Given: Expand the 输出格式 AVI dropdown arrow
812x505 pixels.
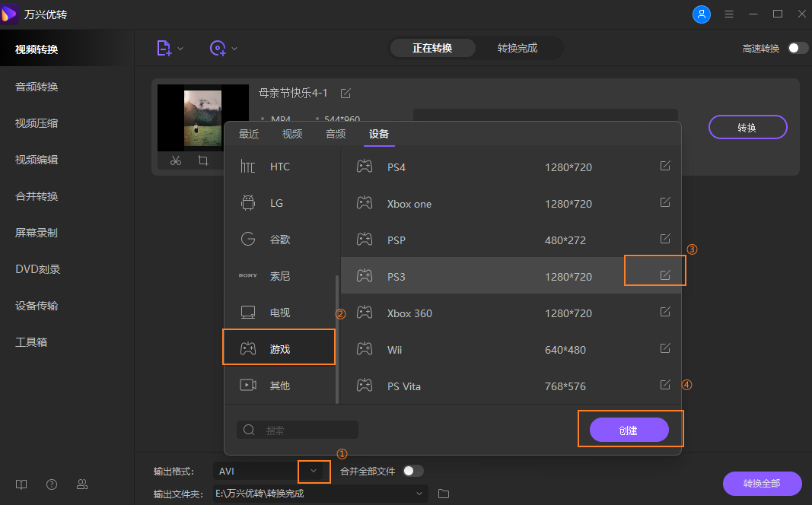Looking at the screenshot, I should pos(314,471).
